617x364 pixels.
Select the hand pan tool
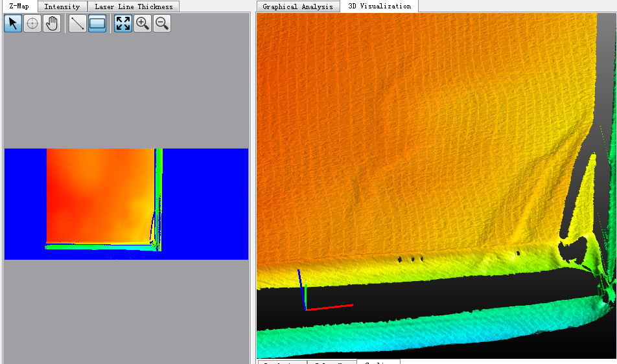52,24
